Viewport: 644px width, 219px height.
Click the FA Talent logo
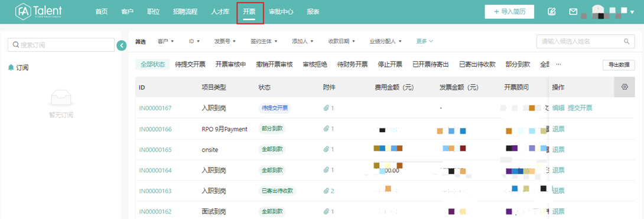click(x=38, y=12)
